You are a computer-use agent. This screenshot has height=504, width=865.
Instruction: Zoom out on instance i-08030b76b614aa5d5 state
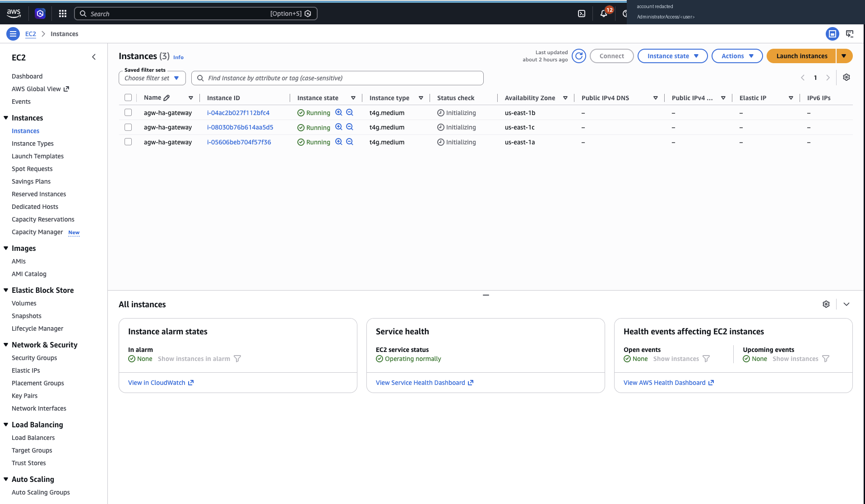[x=350, y=127]
